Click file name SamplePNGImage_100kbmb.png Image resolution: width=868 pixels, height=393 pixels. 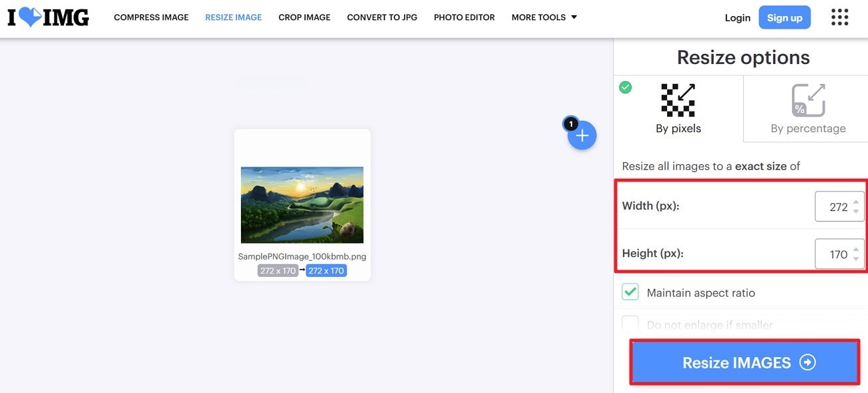(302, 256)
